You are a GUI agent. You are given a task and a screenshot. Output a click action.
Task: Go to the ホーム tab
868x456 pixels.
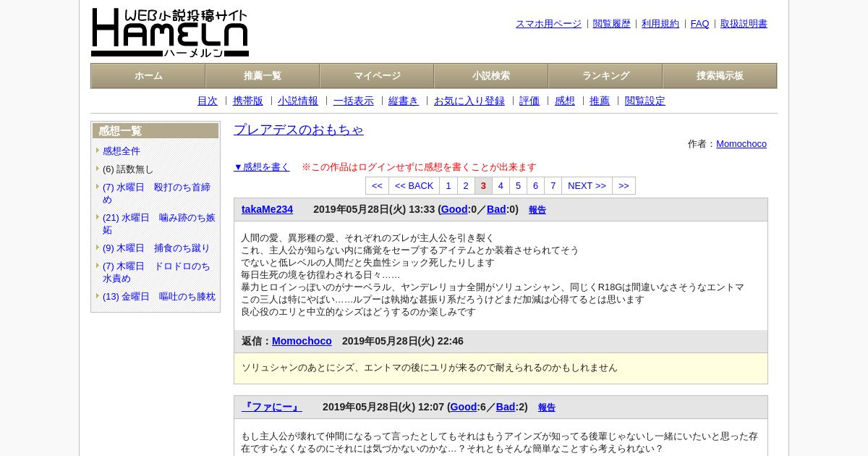click(148, 76)
